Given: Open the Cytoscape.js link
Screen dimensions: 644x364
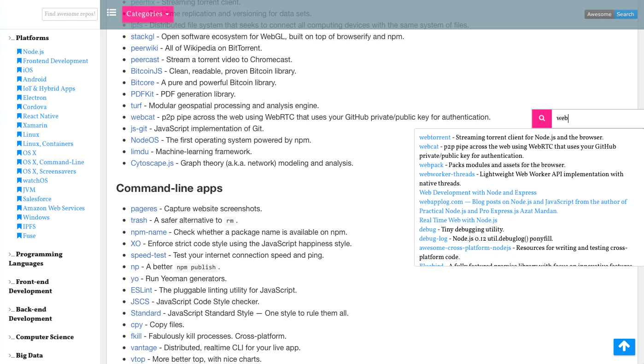Looking at the screenshot, I should (x=152, y=163).
